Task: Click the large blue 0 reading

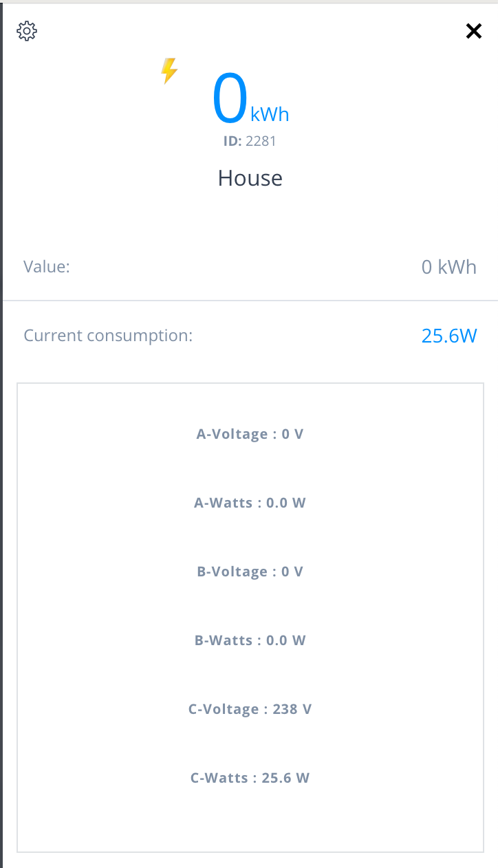Action: coord(230,100)
